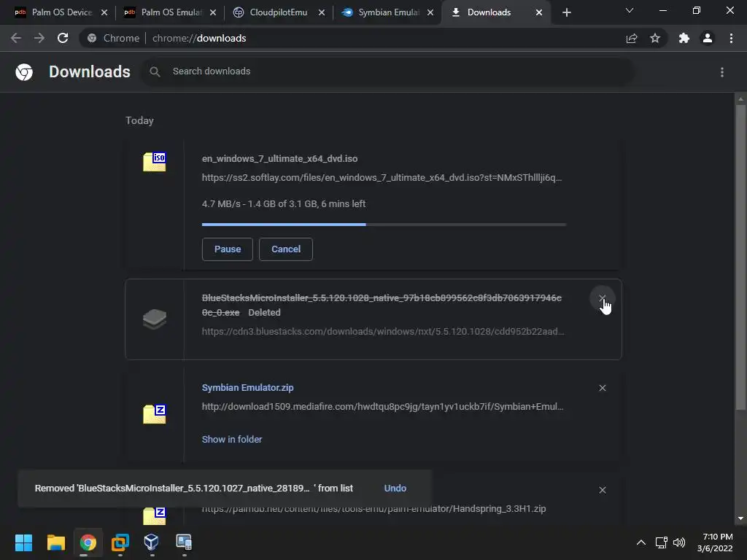Remove the Handspring_3.3H1.zip download entry
The width and height of the screenshot is (747, 560).
click(x=602, y=490)
